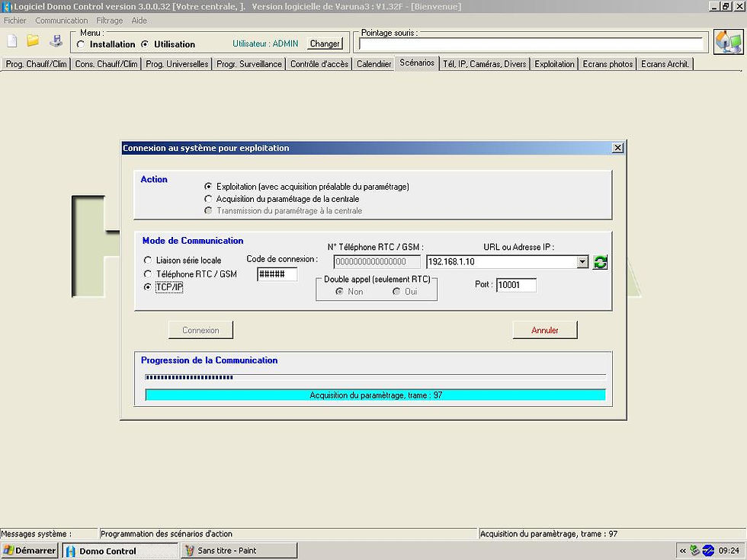Click the save diskette toolbar icon
The height and width of the screenshot is (560, 747).
(56, 41)
